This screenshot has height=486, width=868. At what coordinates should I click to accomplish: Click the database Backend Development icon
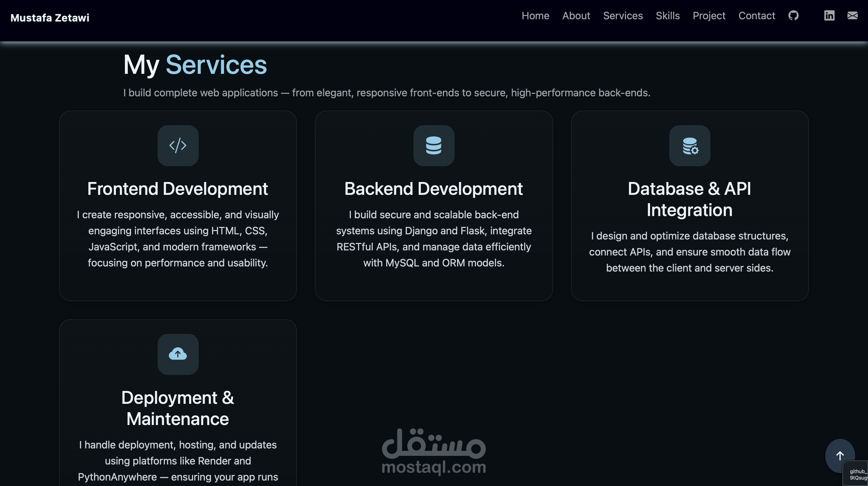click(434, 146)
